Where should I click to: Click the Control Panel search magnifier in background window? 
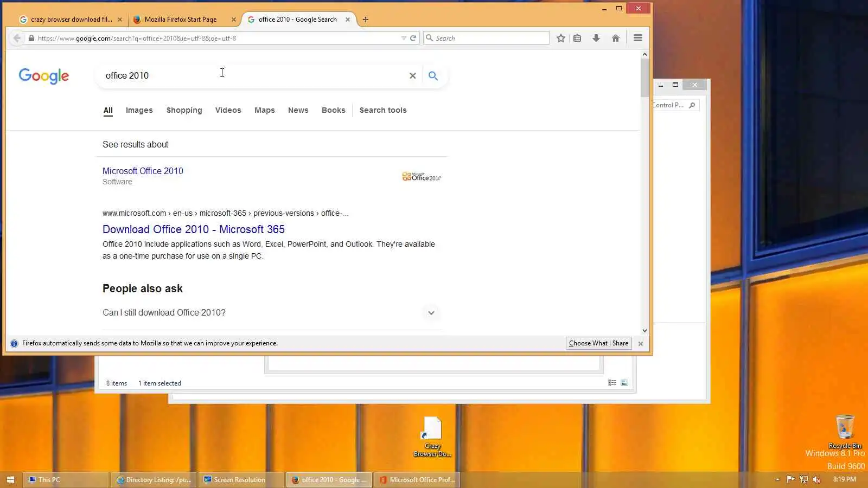692,105
